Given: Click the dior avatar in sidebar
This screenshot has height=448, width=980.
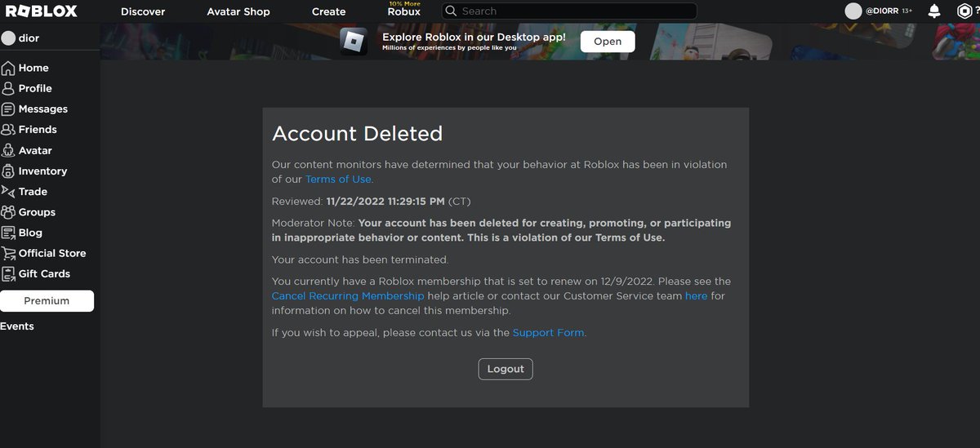Looking at the screenshot, I should 8,38.
